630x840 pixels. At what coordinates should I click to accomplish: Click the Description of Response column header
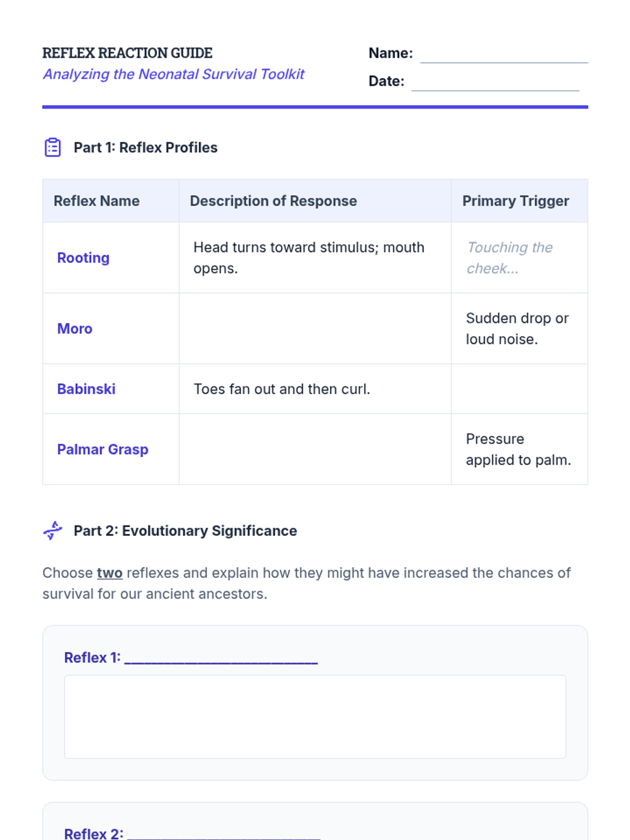coord(273,201)
